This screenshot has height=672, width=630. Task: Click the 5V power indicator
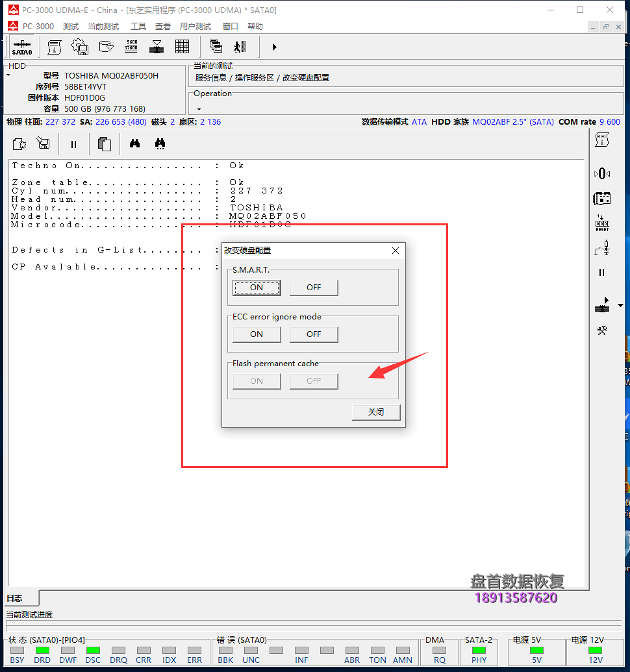click(x=536, y=650)
